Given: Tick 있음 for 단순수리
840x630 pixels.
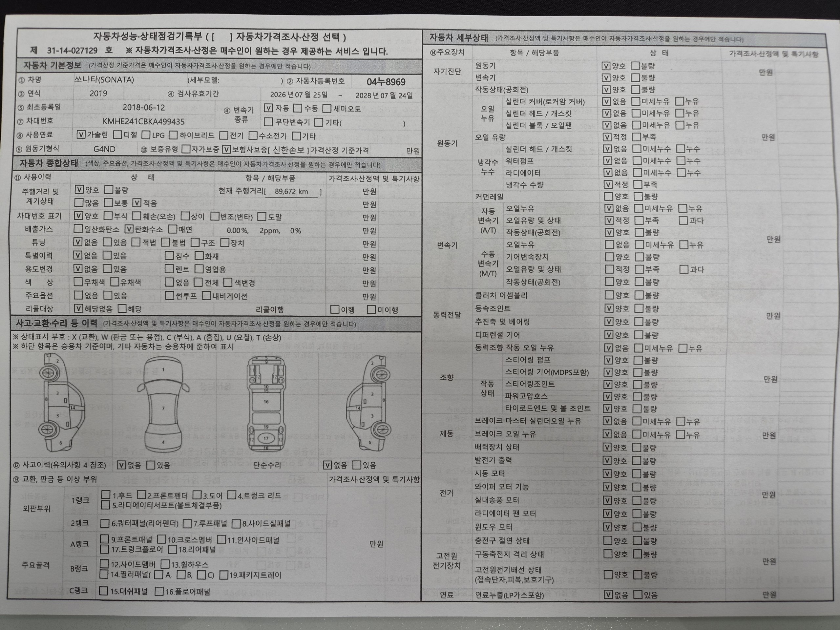Looking at the screenshot, I should tap(357, 465).
